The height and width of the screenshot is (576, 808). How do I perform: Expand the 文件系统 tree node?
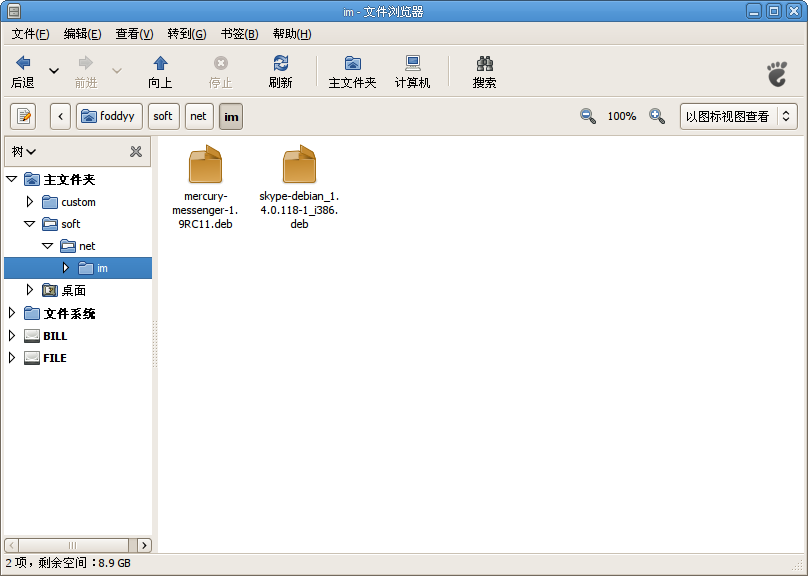pos(12,313)
